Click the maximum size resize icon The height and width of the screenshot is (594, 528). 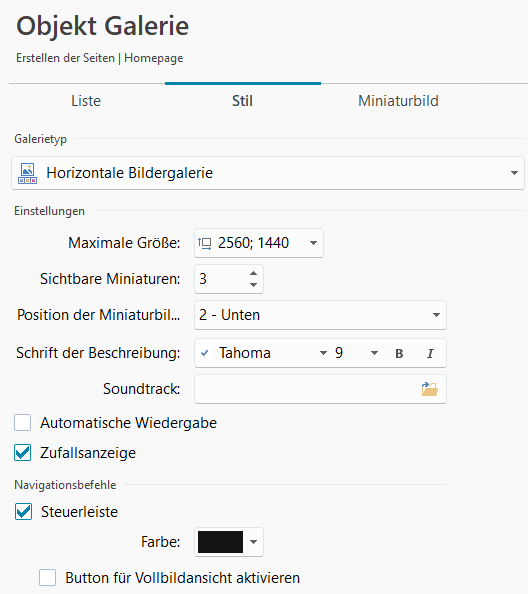pos(205,243)
